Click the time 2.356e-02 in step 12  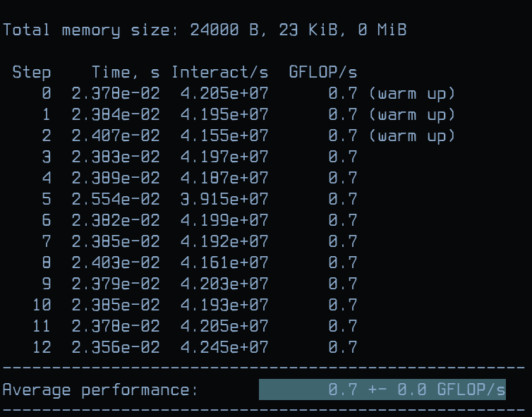(x=116, y=347)
